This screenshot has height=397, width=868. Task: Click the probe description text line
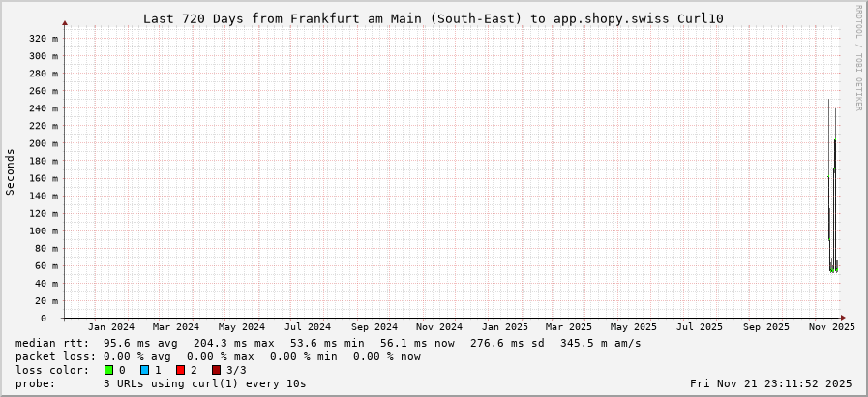click(161, 383)
